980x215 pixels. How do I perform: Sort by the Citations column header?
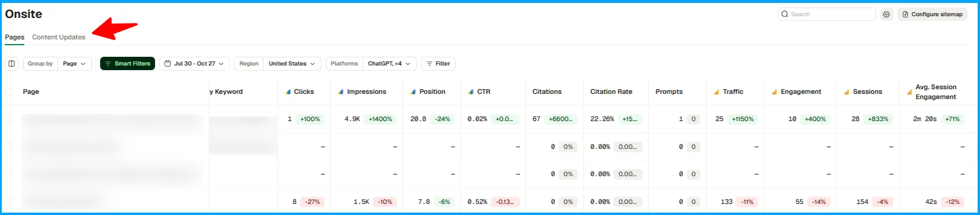547,92
